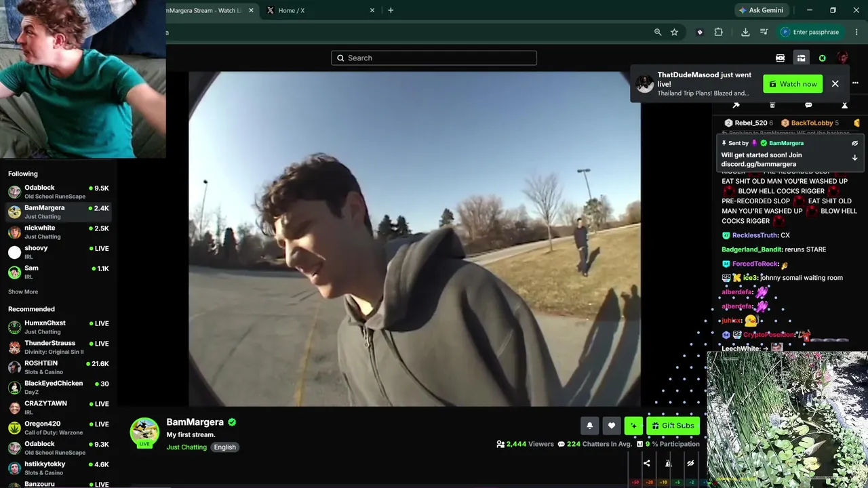Click the collapse chat arrow icon

click(x=736, y=105)
